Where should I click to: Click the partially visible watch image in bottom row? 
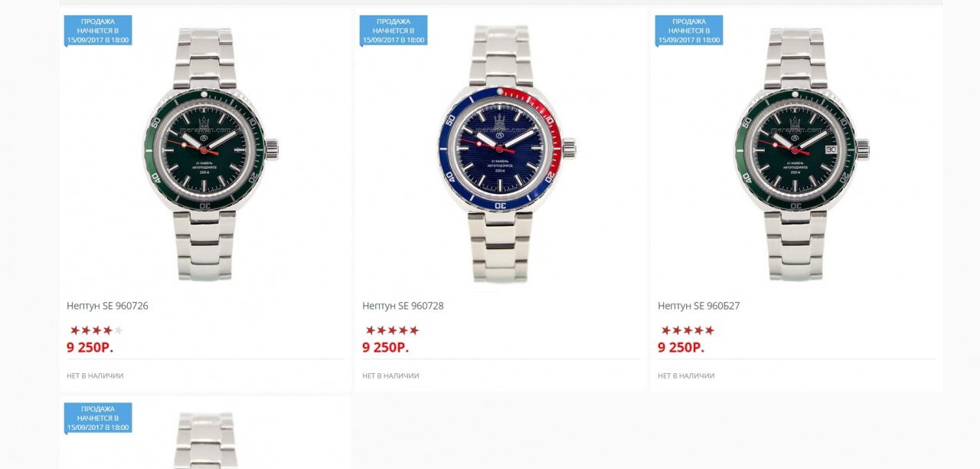click(x=207, y=441)
